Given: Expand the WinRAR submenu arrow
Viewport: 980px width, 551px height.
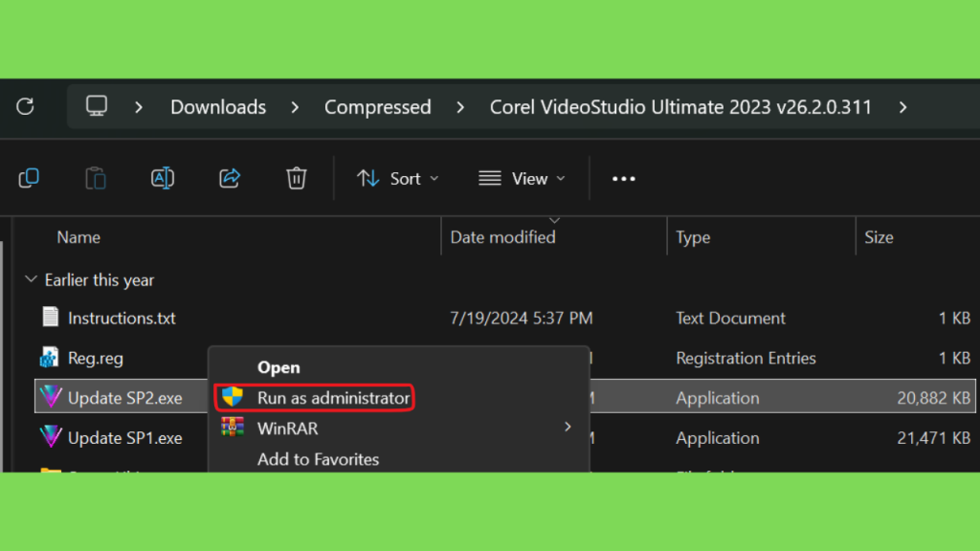Looking at the screenshot, I should [x=568, y=428].
